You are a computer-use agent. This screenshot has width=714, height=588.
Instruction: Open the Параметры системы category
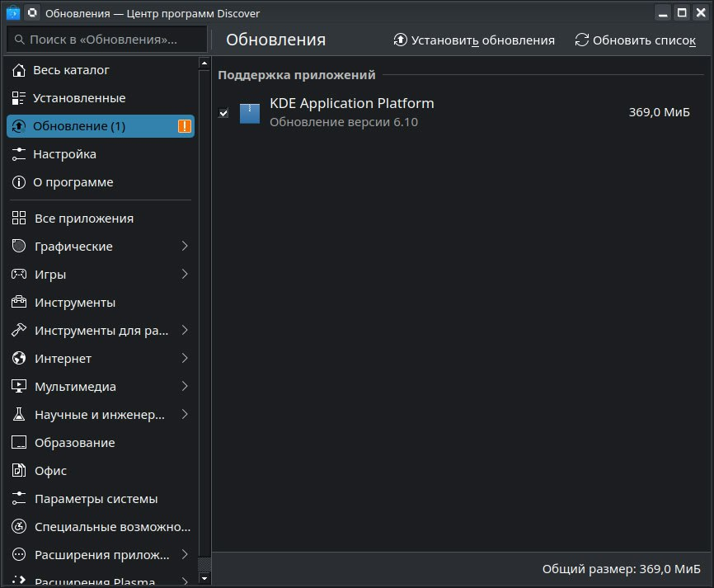(x=101, y=498)
